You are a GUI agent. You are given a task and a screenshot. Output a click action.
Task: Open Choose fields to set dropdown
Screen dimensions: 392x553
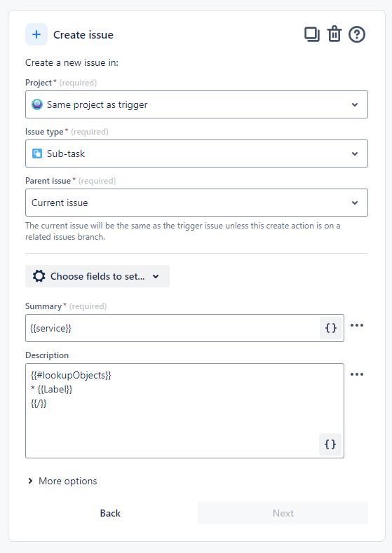tap(97, 276)
